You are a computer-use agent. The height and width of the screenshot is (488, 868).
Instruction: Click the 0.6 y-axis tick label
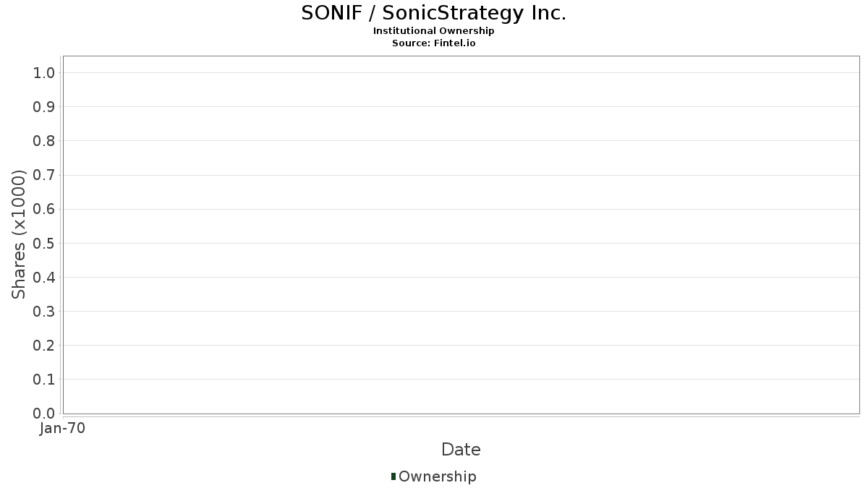pyautogui.click(x=44, y=209)
